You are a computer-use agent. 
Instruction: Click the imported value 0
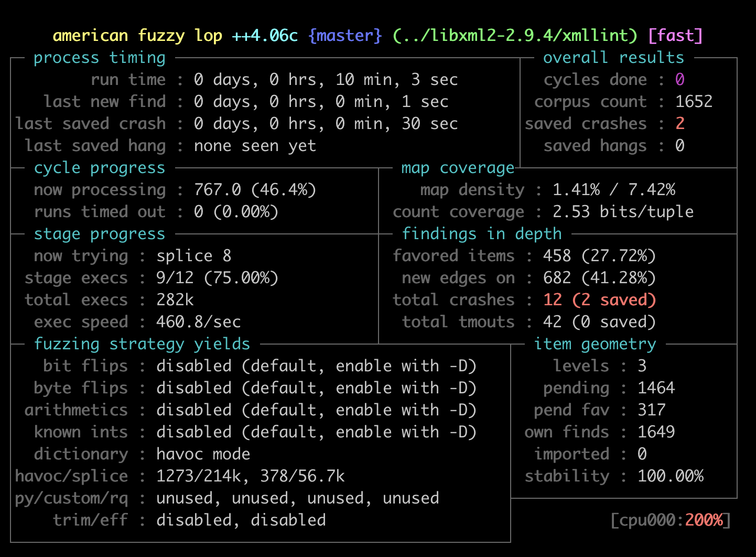pos(642,454)
